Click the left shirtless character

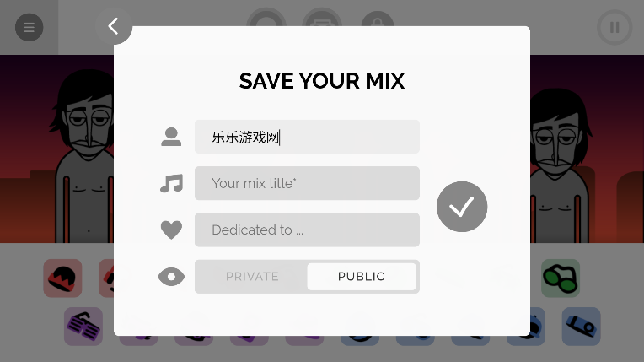82,156
